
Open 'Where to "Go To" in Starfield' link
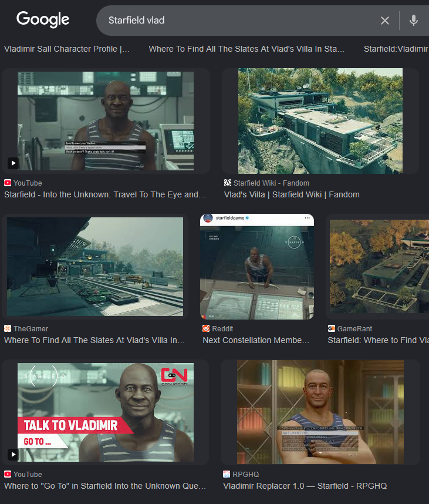point(105,486)
